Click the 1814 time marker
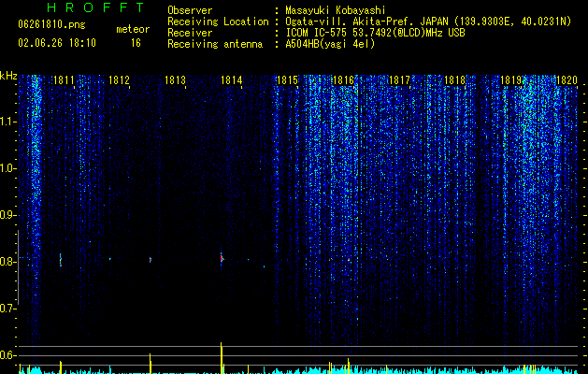Image resolution: width=588 pixels, height=374 pixels. coord(232,80)
